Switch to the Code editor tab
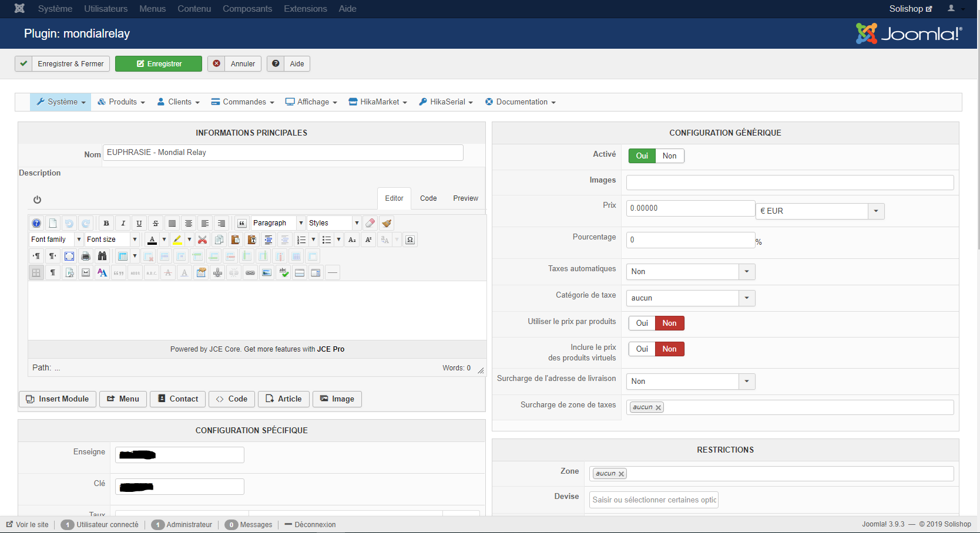980x533 pixels. 428,198
